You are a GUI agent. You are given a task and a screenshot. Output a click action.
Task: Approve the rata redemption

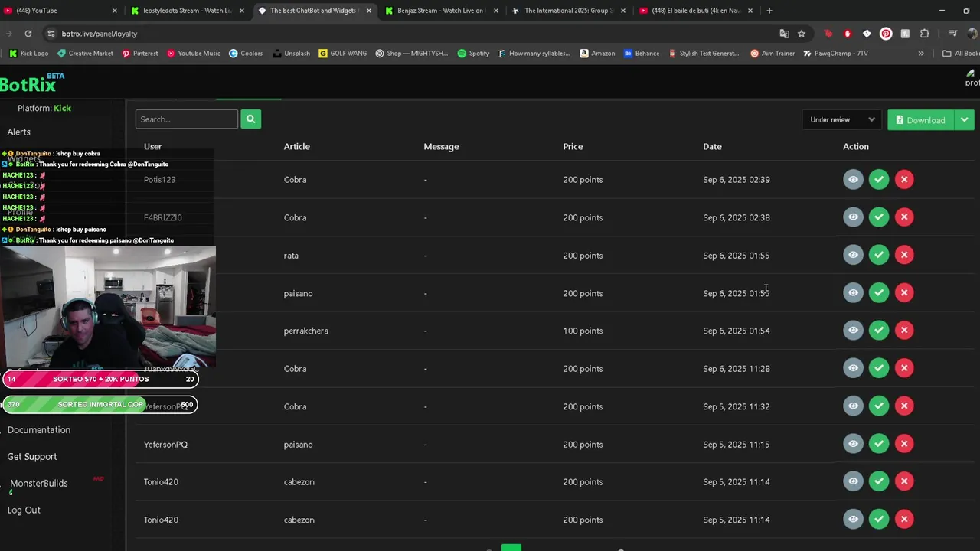point(879,255)
